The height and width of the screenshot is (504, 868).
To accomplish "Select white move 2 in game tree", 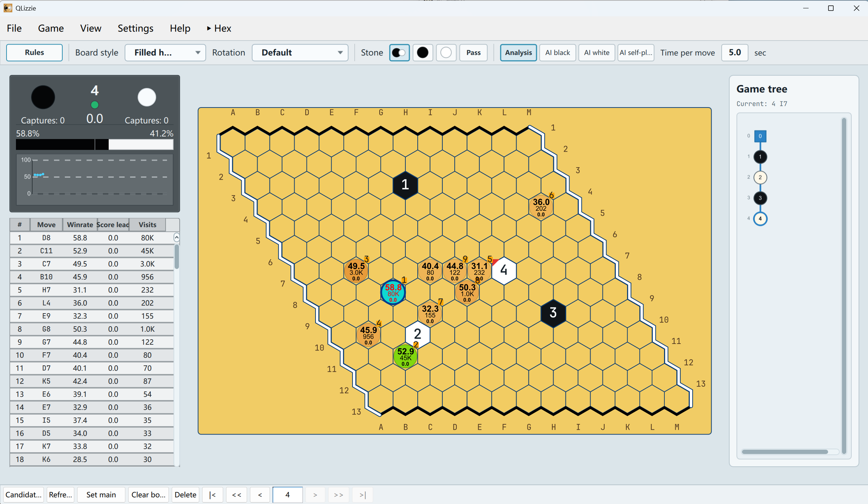I will [x=760, y=177].
